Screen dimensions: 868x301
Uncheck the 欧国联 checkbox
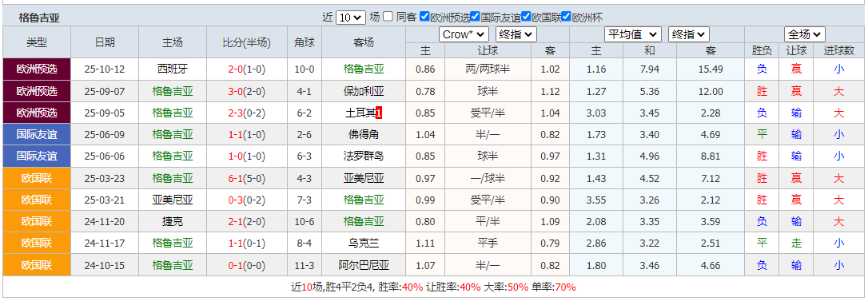(x=527, y=17)
